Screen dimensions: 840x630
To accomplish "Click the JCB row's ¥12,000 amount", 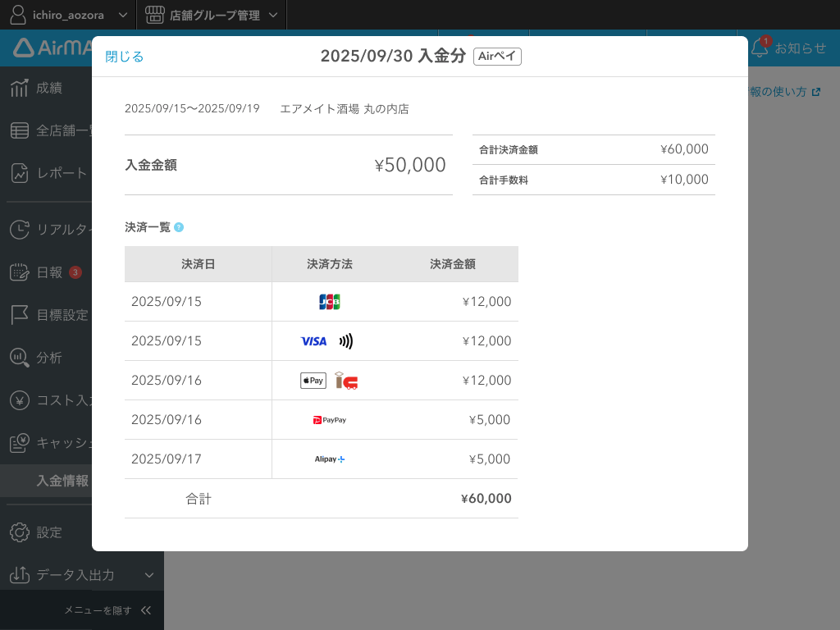I will tap(486, 302).
